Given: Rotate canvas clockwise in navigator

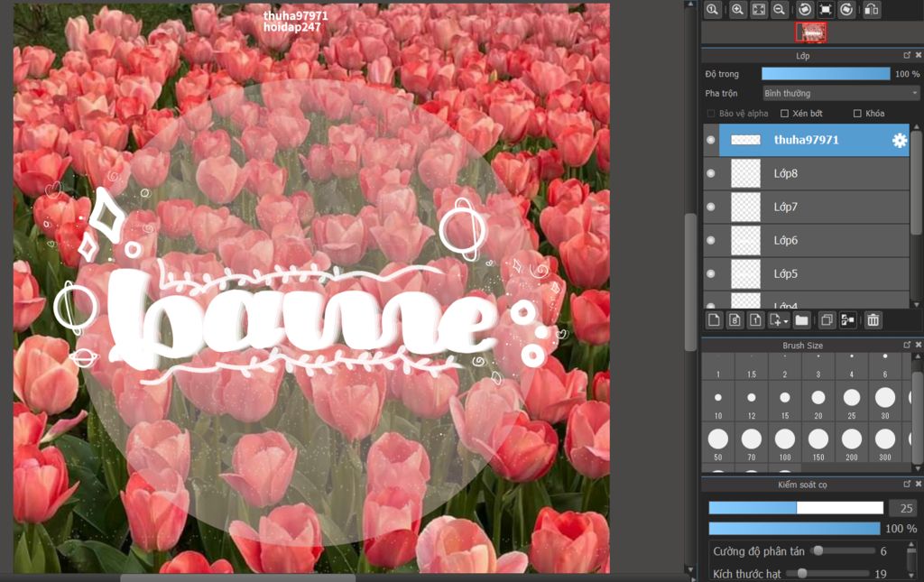Looking at the screenshot, I should click(846, 9).
